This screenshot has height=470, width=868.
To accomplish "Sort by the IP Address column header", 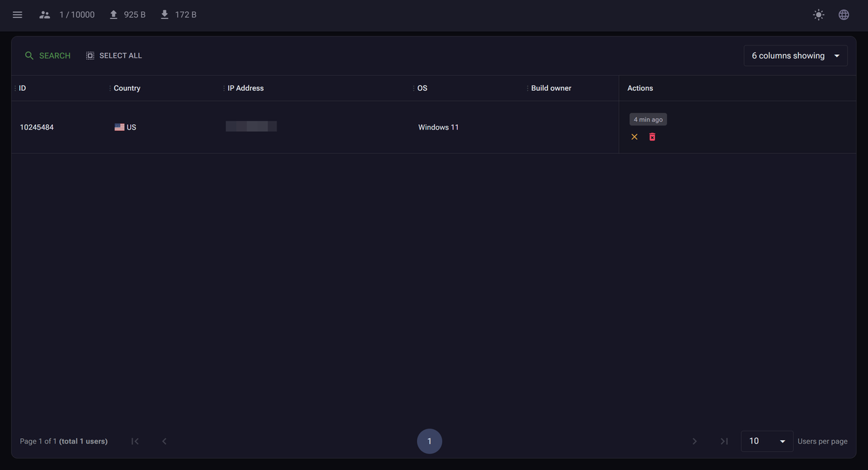I will tap(245, 88).
